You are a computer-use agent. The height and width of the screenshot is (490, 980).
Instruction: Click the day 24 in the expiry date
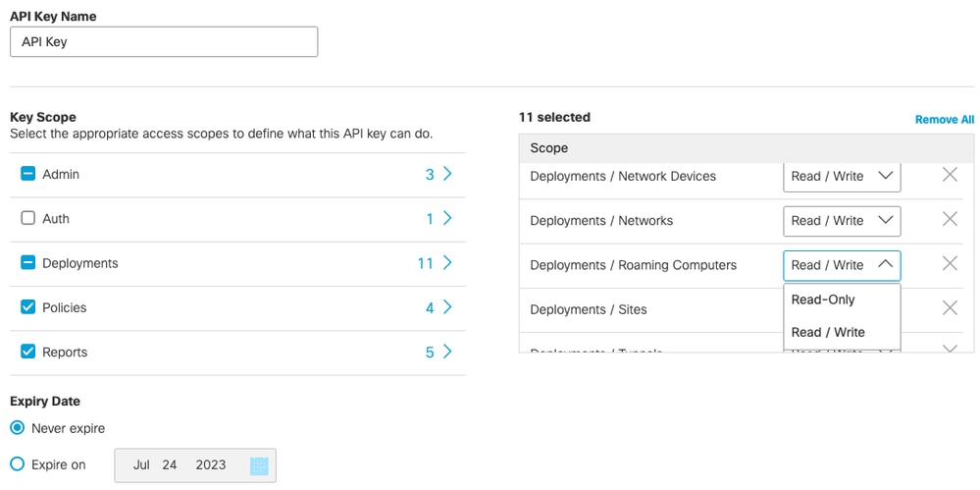click(170, 465)
